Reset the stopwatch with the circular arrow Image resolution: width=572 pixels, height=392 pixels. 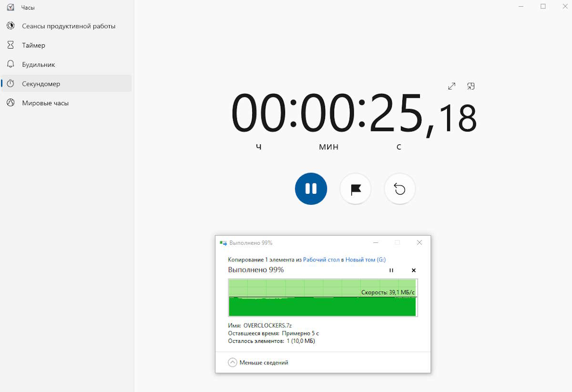click(400, 189)
